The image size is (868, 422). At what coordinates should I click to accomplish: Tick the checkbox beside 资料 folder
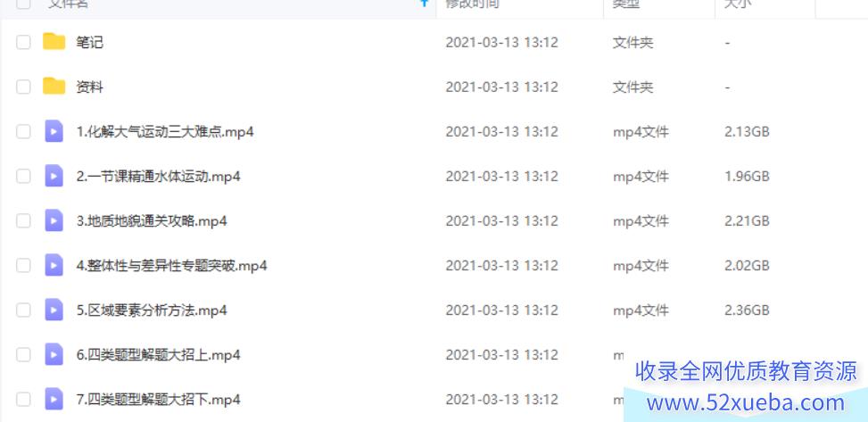pos(23,87)
